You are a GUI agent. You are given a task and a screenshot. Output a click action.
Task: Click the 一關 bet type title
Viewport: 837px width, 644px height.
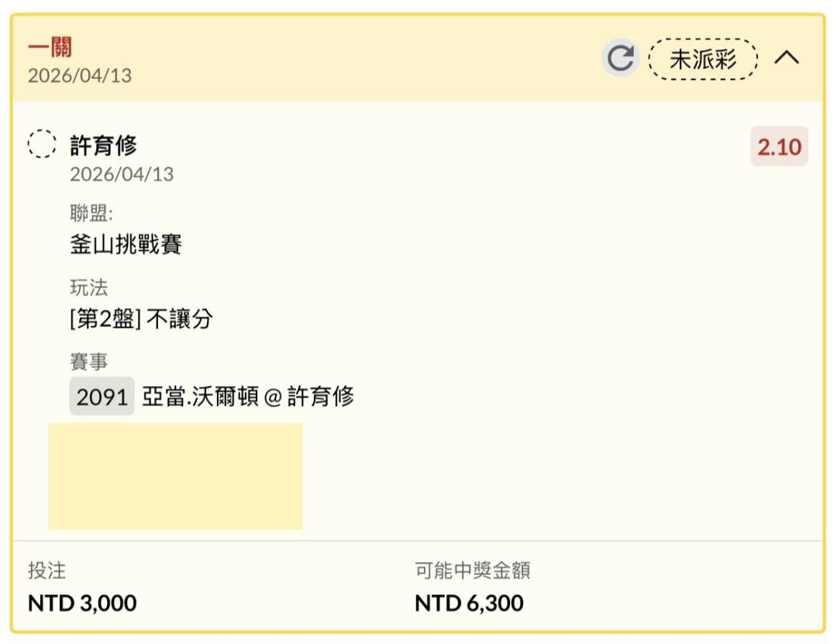click(x=50, y=47)
